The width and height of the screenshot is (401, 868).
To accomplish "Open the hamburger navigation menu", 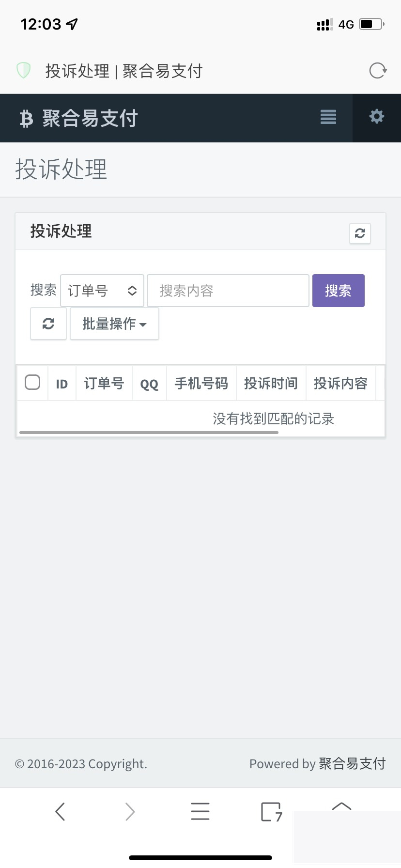I will pyautogui.click(x=328, y=117).
